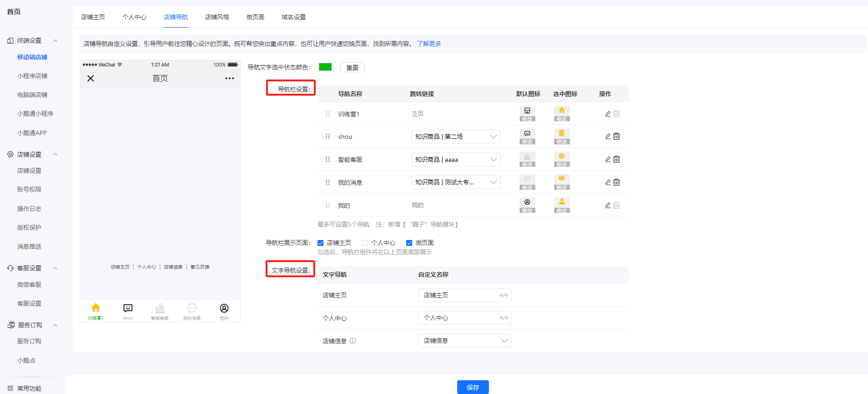Viewport: 868px width, 394px height.
Task: Click drag handle of 智能客服 row
Action: pos(328,160)
